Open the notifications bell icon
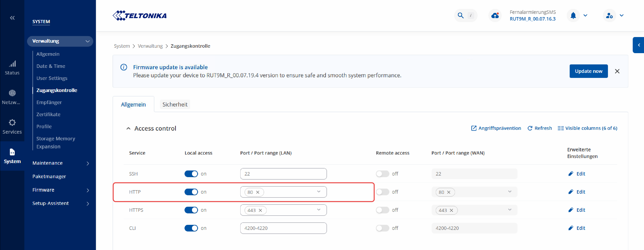This screenshot has width=644, height=250. tap(573, 15)
